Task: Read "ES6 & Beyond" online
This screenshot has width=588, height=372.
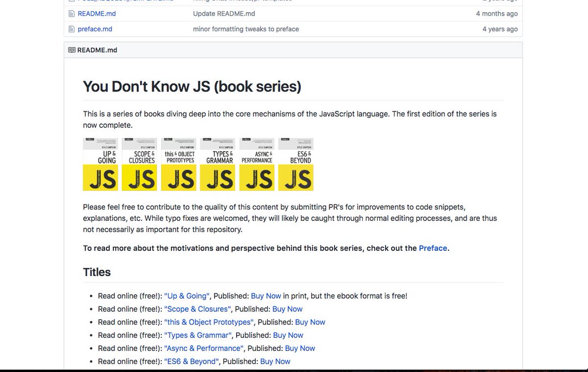Action: (x=192, y=361)
